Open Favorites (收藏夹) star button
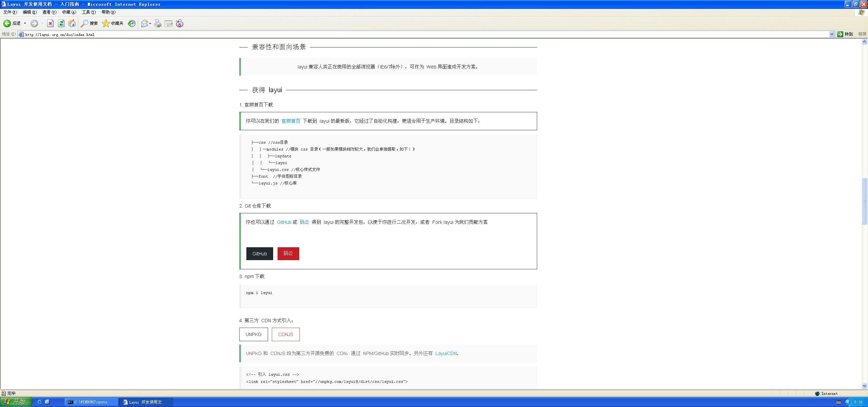The width and height of the screenshot is (868, 407). [113, 23]
